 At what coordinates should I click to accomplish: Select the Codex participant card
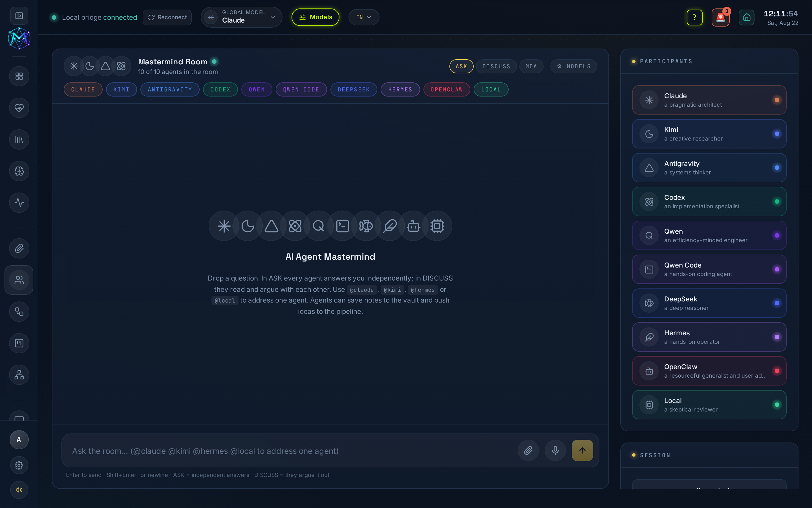[709, 202]
